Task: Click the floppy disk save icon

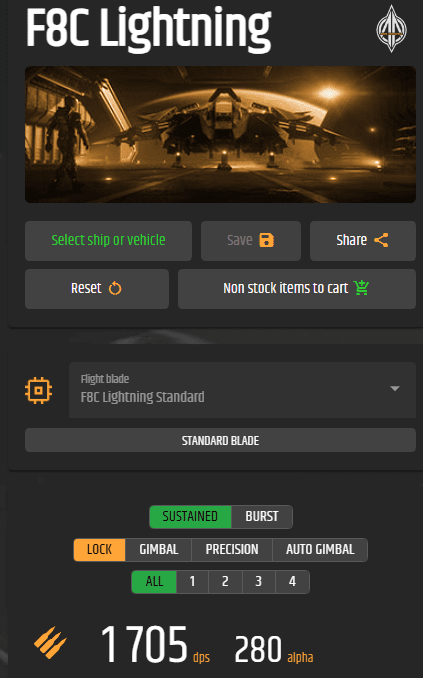Action: tap(266, 240)
